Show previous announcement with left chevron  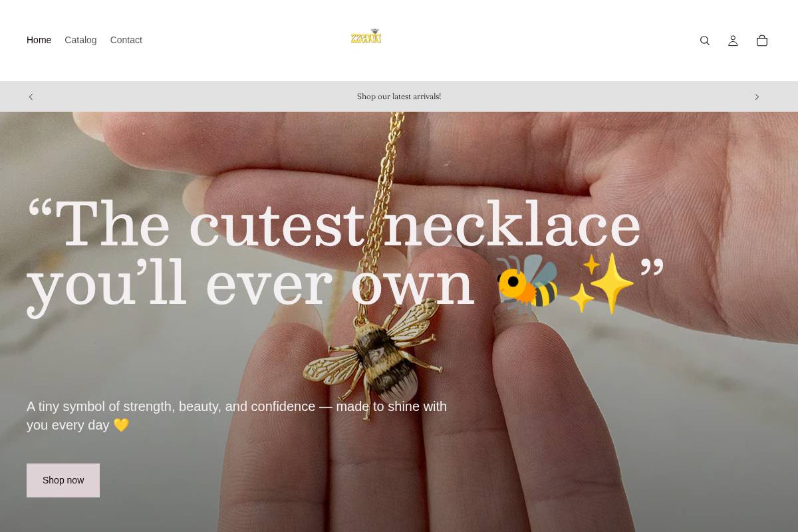pyautogui.click(x=31, y=97)
